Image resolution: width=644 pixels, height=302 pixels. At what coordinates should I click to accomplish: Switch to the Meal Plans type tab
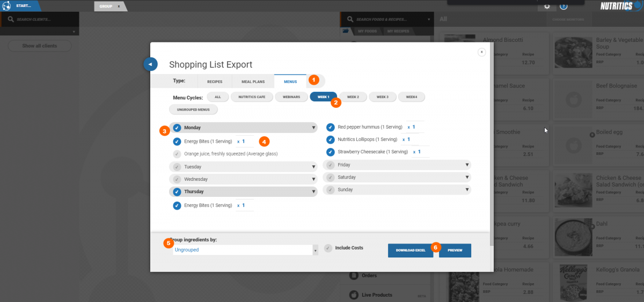point(253,82)
